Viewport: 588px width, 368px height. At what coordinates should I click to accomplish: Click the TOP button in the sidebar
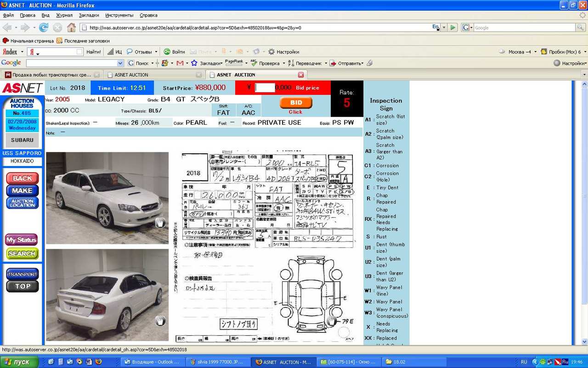point(22,286)
